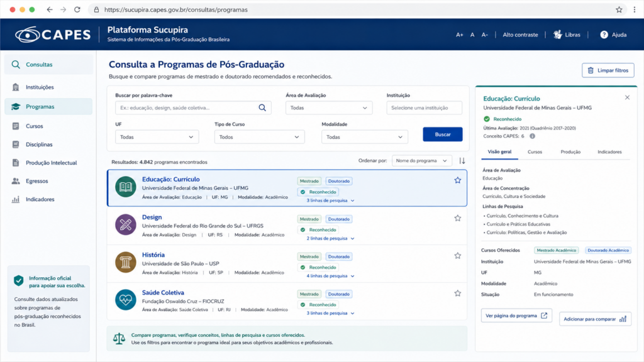
Task: Open Ajuda help
Action: click(613, 35)
